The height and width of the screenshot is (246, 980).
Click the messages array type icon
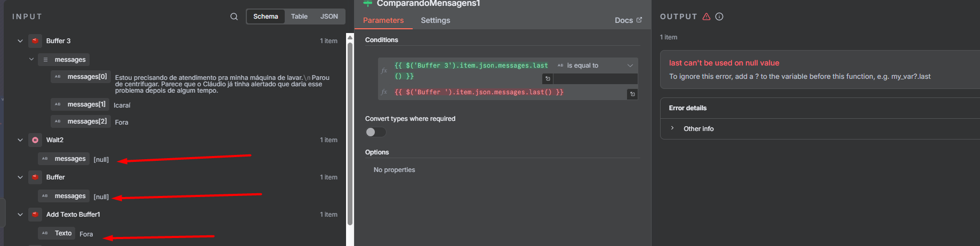(45, 60)
